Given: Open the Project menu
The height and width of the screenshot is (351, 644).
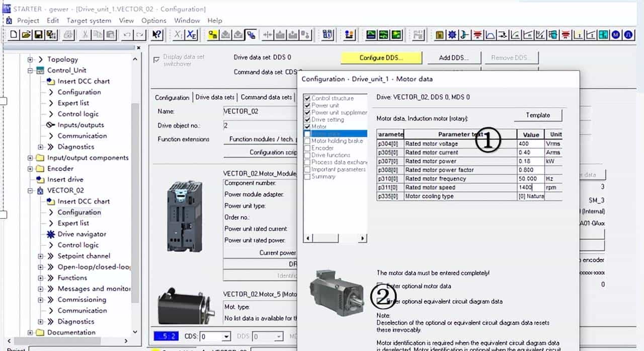Looking at the screenshot, I should point(28,21).
